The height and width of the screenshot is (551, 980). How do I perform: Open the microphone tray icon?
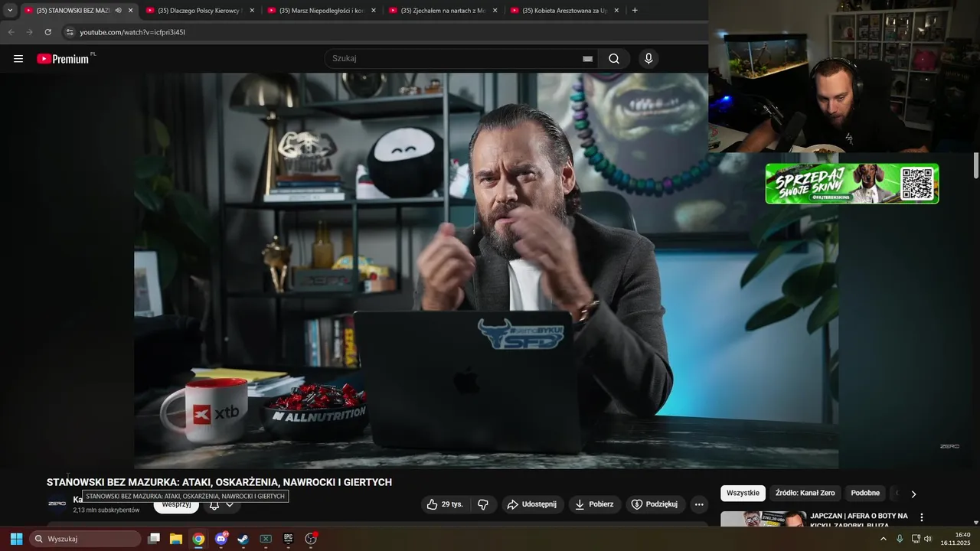pos(900,539)
